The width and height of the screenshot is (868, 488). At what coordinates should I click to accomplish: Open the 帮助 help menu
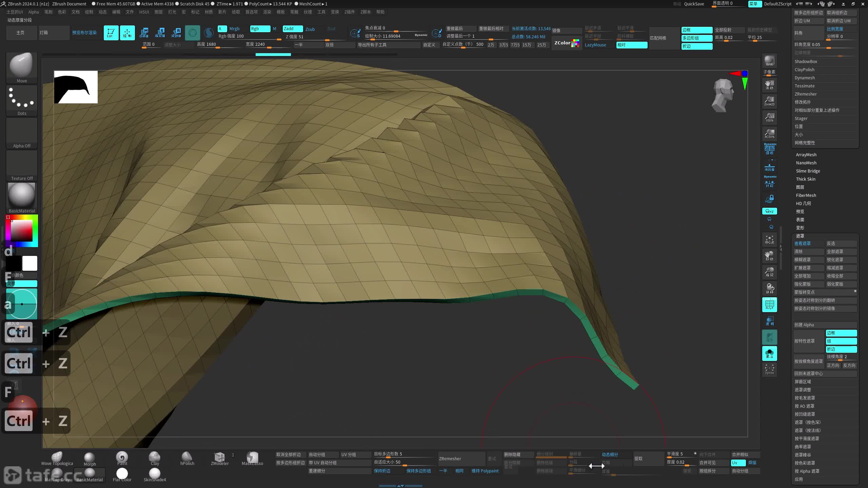(x=380, y=12)
